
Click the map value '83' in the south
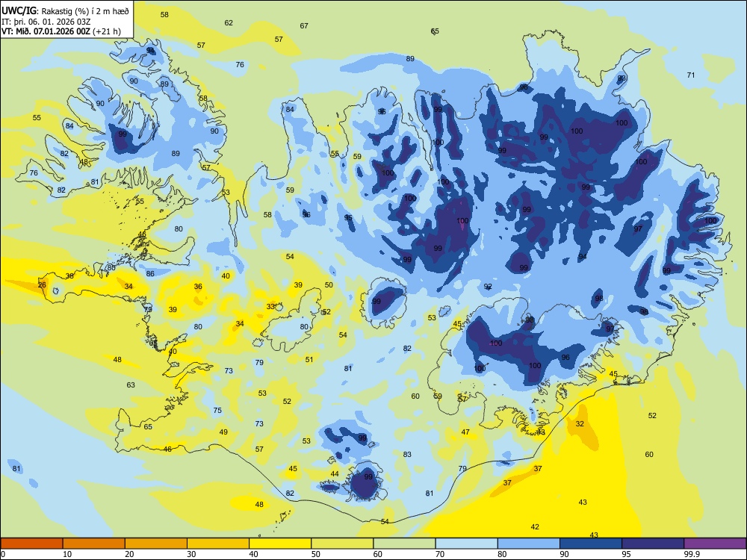click(407, 454)
